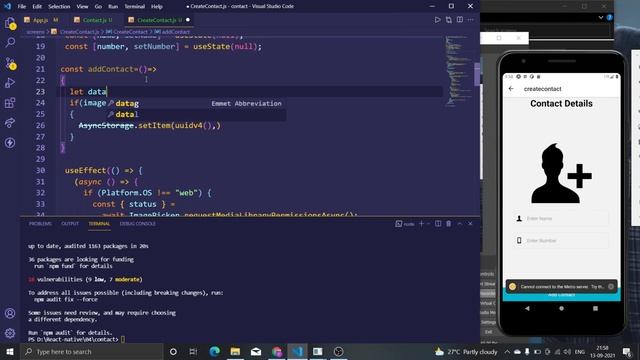Open the lightning bolt extension in activity bar

[x=10, y=142]
